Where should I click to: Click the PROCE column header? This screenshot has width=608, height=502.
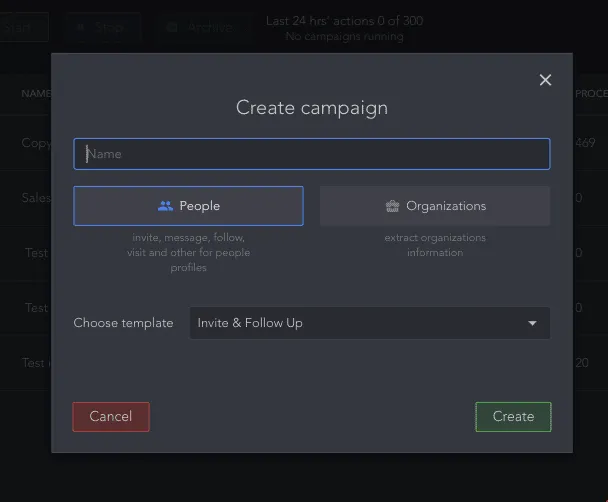pos(591,94)
